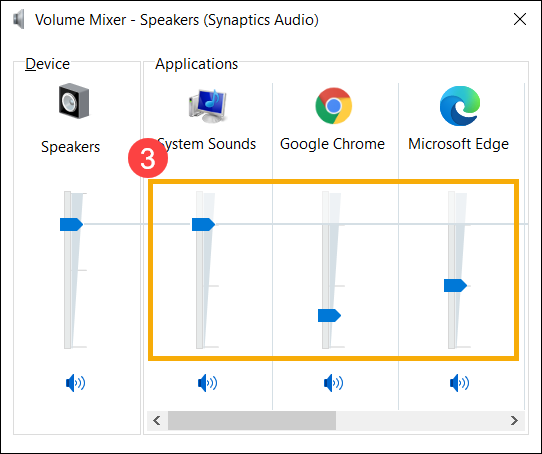Mute the Speakers device
This screenshot has width=542, height=454.
75,383
